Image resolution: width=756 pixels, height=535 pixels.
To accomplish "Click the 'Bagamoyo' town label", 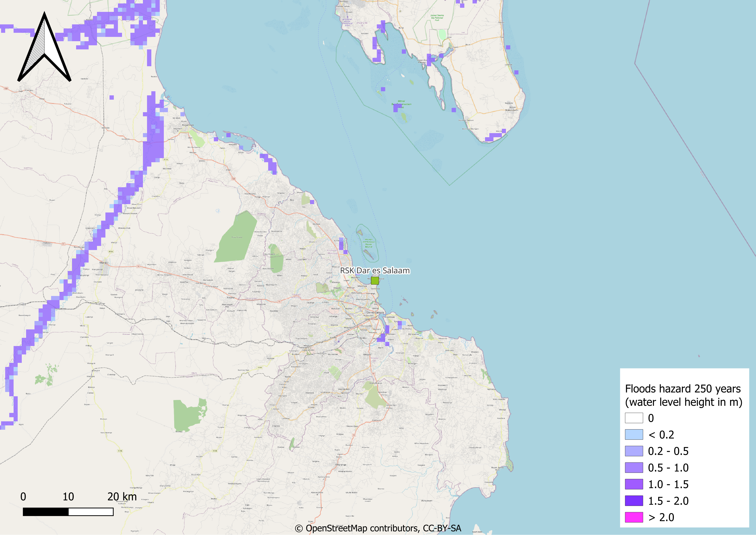I will pyautogui.click(x=188, y=125).
